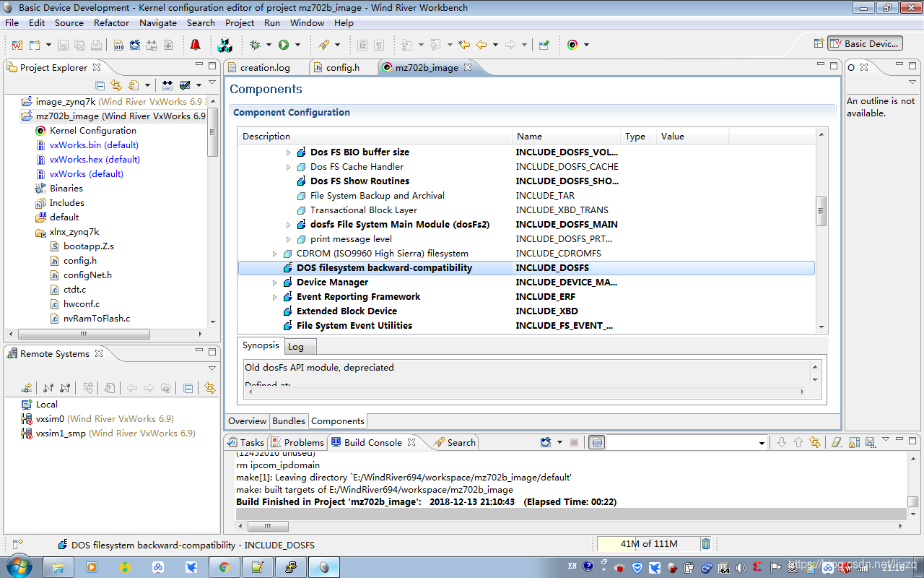Click the save console output icon
Viewport: 924px width, 578px height.
870,442
